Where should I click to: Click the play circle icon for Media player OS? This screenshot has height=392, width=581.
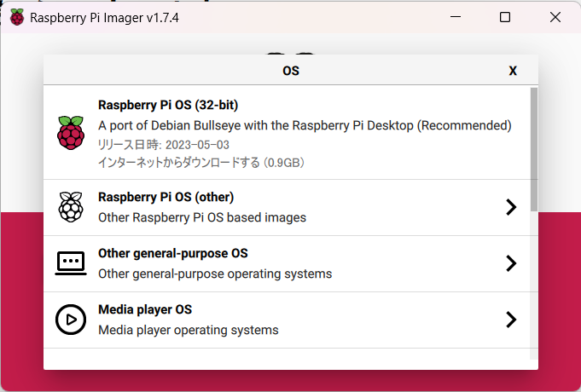[x=71, y=320]
